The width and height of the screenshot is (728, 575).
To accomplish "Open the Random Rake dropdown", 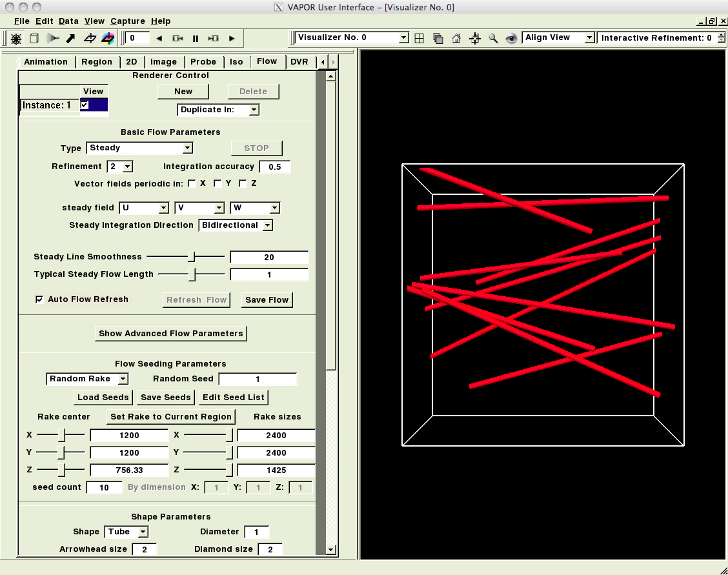I will [x=87, y=379].
